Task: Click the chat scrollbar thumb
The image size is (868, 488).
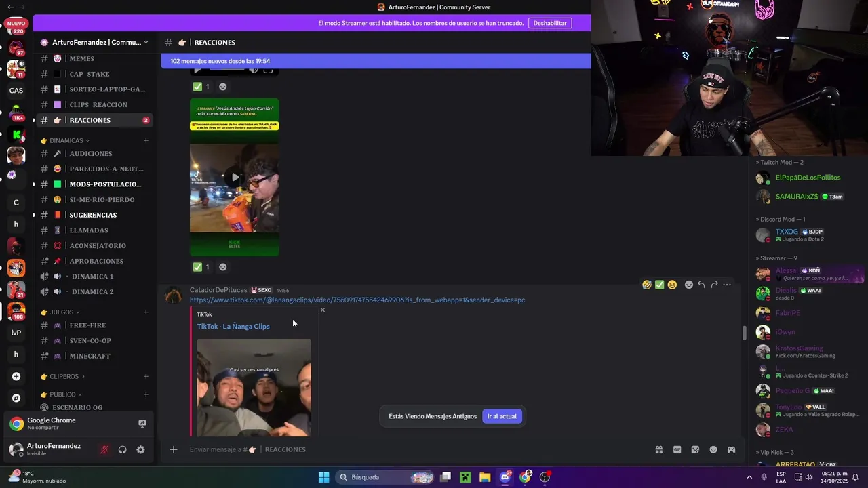Action: pos(745,333)
